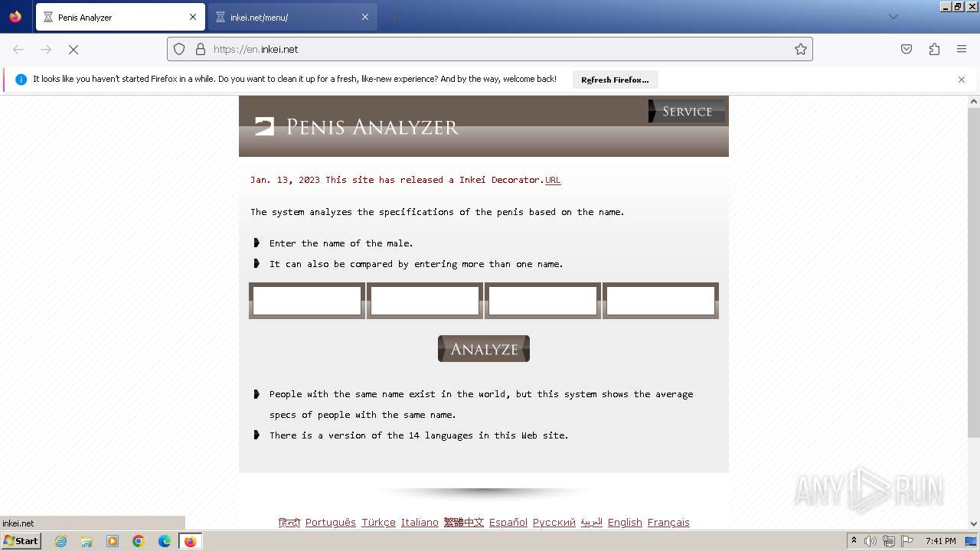
Task: Stop loading the page
Action: point(73,49)
